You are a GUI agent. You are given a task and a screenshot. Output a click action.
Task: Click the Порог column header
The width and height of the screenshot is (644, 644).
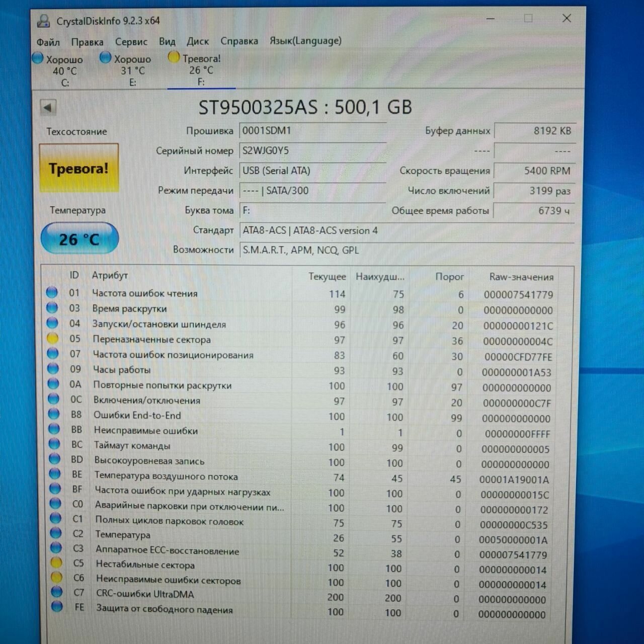tap(449, 276)
